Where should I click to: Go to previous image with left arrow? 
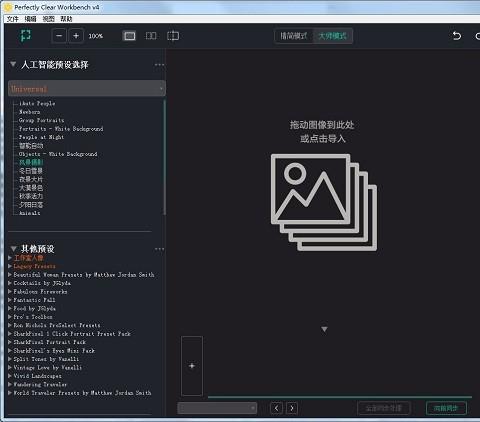click(x=276, y=408)
